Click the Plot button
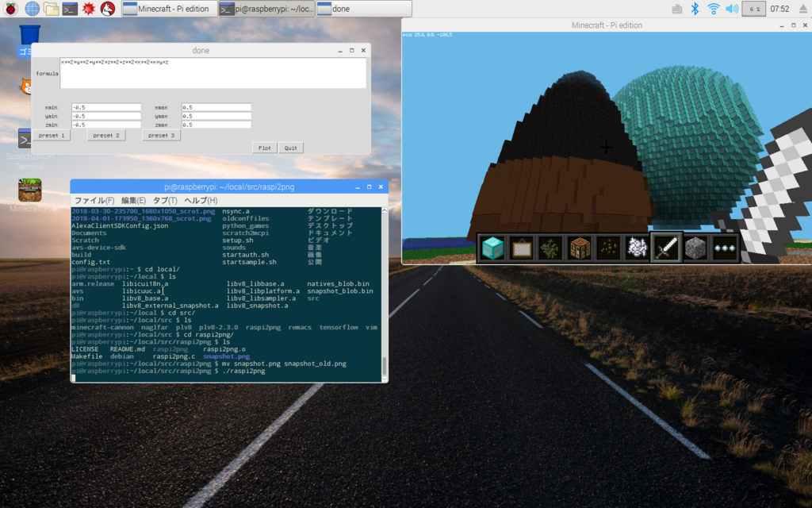 tap(265, 148)
